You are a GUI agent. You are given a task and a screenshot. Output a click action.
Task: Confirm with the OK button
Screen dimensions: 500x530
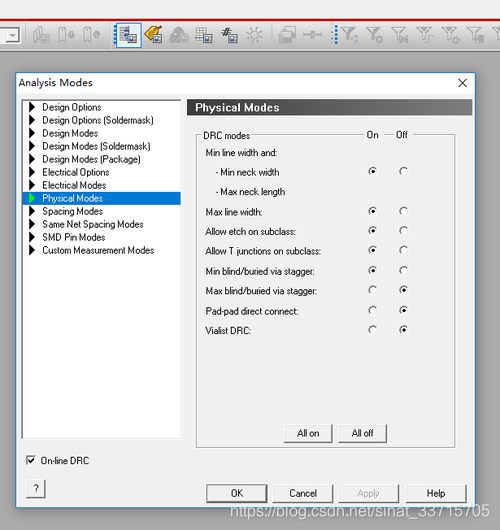[237, 493]
